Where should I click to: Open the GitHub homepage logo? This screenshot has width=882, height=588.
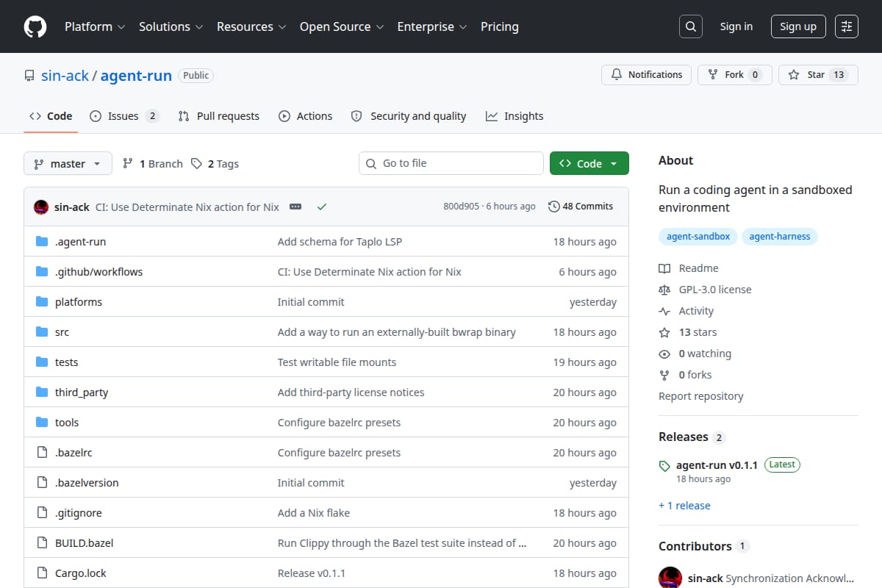click(35, 26)
